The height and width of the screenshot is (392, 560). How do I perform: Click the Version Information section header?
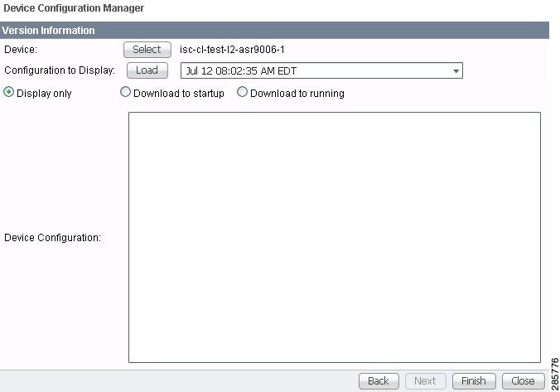tap(49, 31)
